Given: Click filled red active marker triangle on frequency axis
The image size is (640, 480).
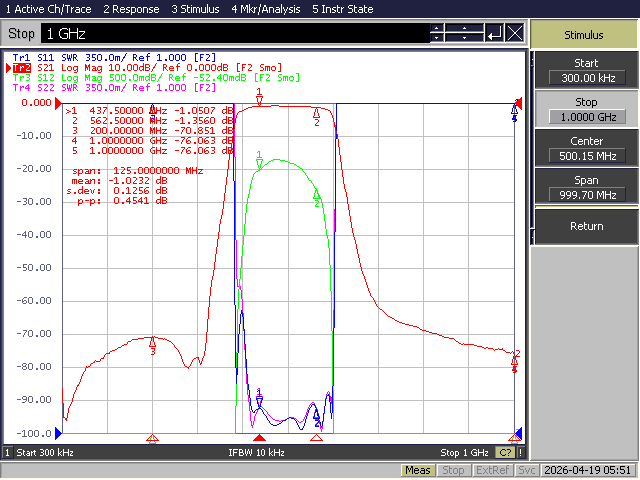Looking at the screenshot, I should 260,438.
